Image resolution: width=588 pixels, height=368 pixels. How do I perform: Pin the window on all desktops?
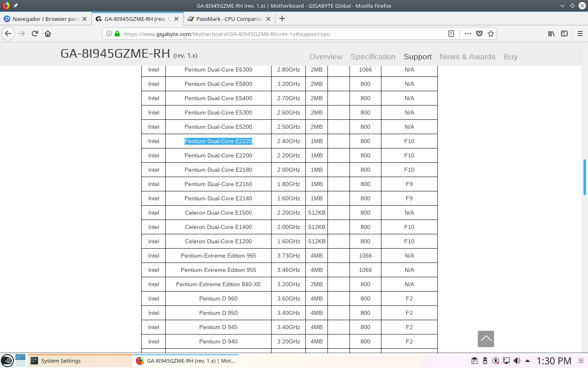(x=16, y=6)
